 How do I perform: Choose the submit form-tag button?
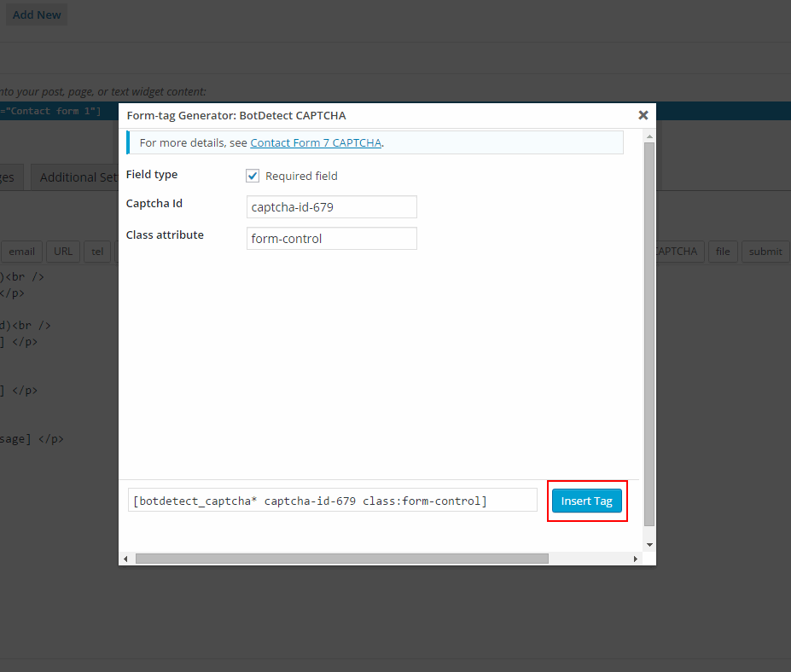pyautogui.click(x=765, y=252)
